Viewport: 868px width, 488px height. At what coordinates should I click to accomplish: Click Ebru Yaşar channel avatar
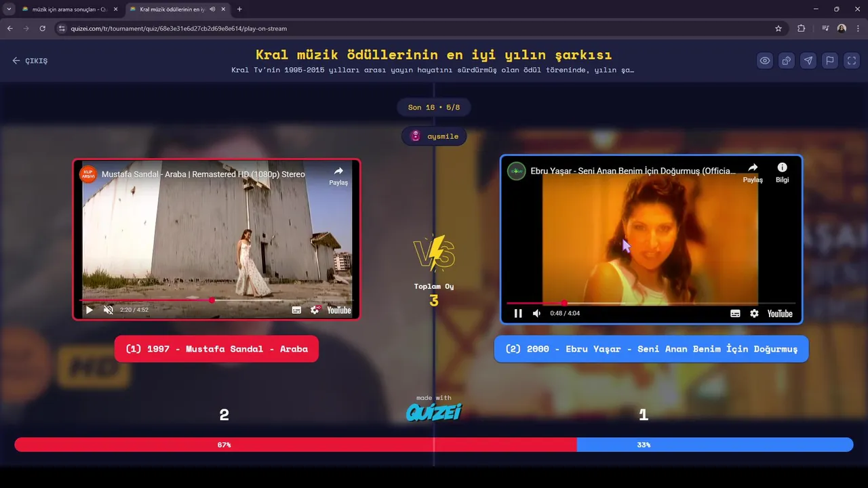(517, 171)
